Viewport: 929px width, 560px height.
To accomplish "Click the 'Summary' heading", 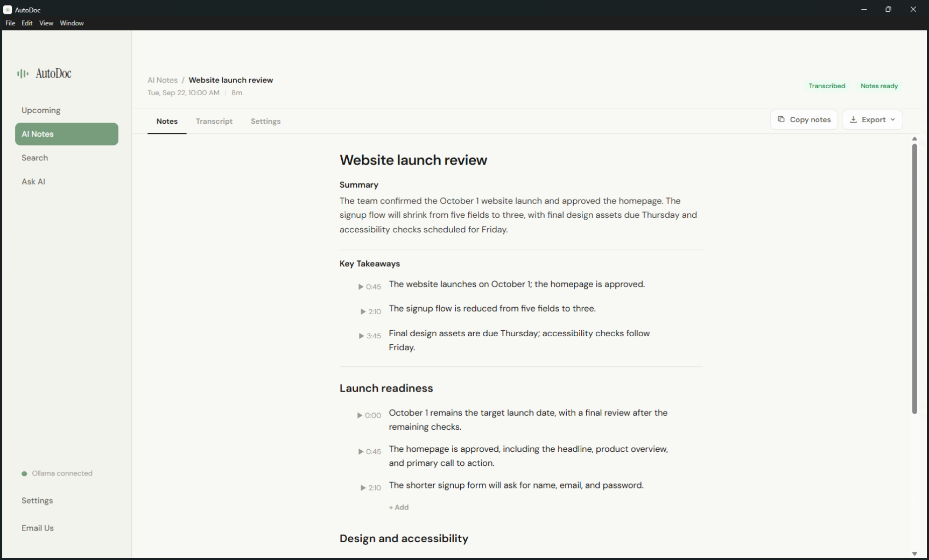I will tap(359, 185).
